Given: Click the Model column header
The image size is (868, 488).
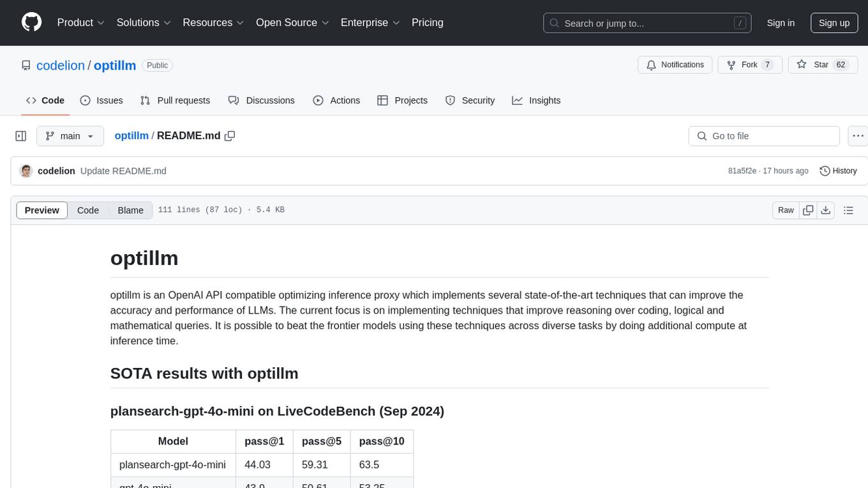Looking at the screenshot, I should 173,441.
